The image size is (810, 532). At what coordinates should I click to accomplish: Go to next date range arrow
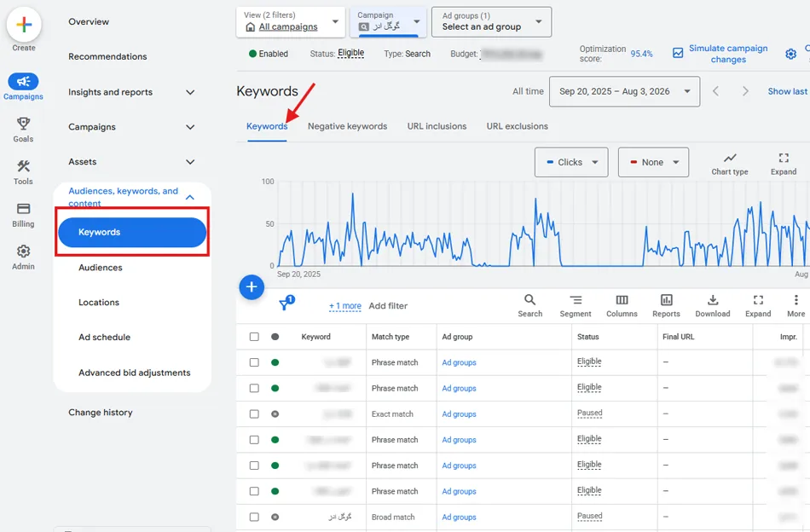[745, 91]
